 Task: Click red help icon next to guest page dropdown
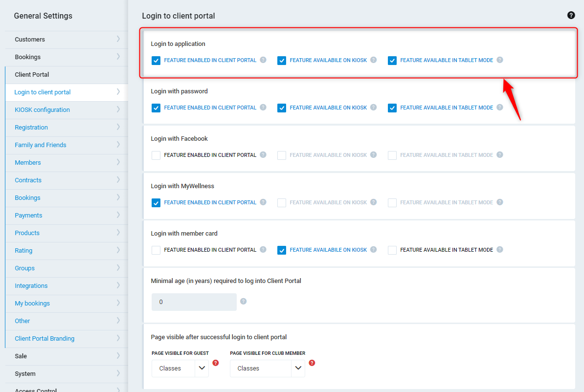pyautogui.click(x=216, y=363)
